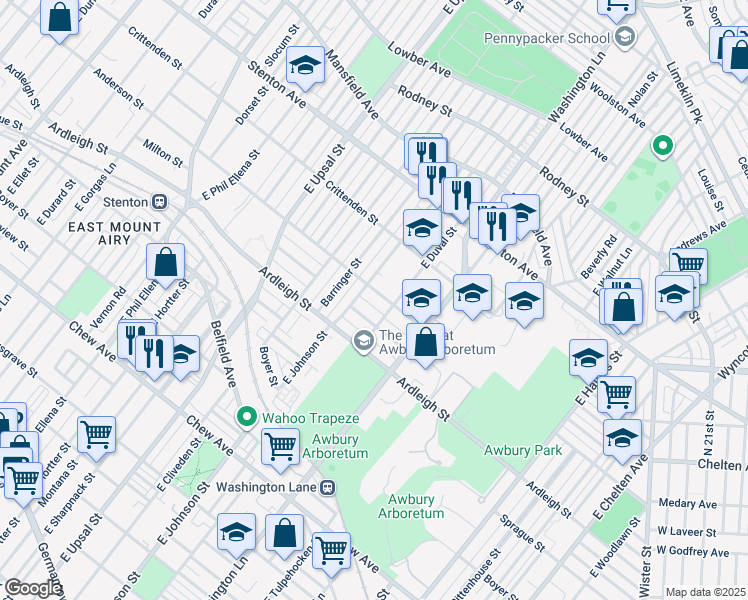This screenshot has height=600, width=748.
Task: Click the EAST MOUNT AIRY neighborhood label
Action: (x=114, y=233)
